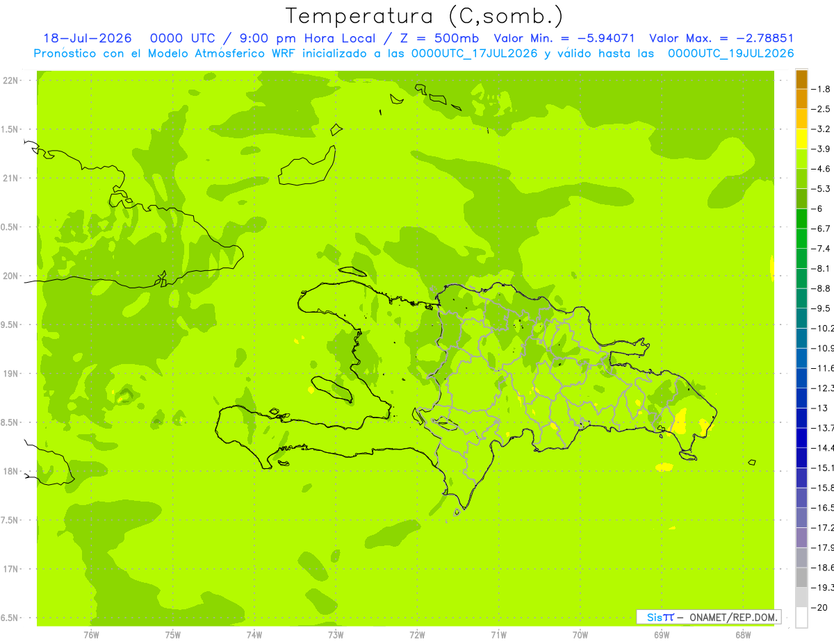Screen dimensions: 834x644
Task: Click the -3.9 colorbar label
Action: click(x=821, y=149)
